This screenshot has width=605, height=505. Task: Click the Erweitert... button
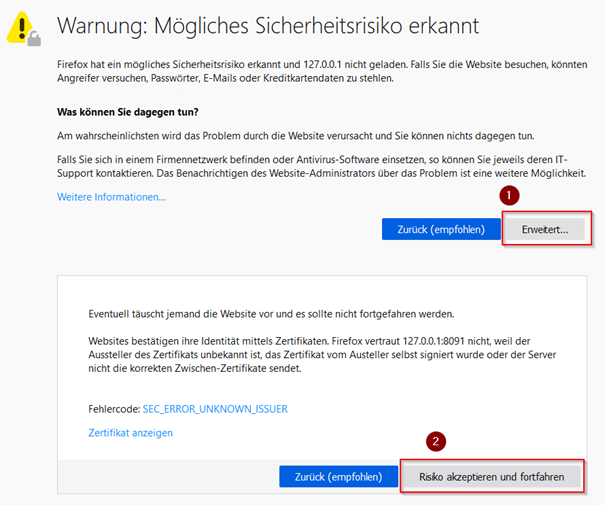tap(545, 229)
